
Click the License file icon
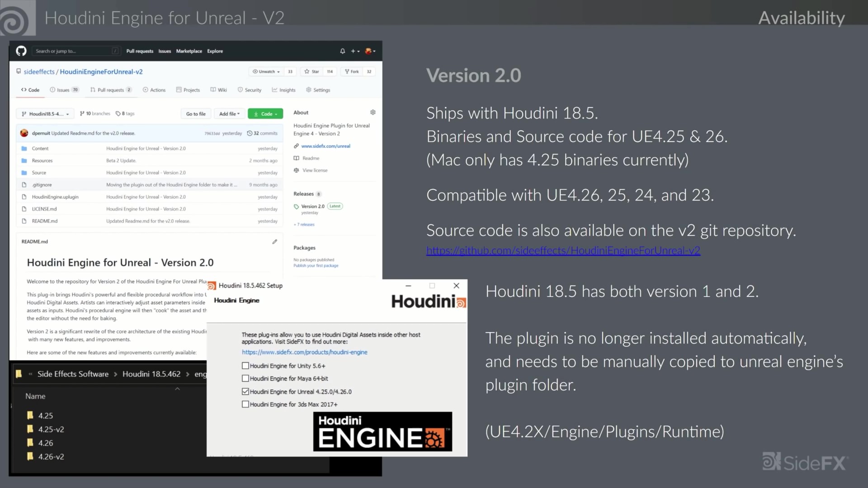pos(25,209)
